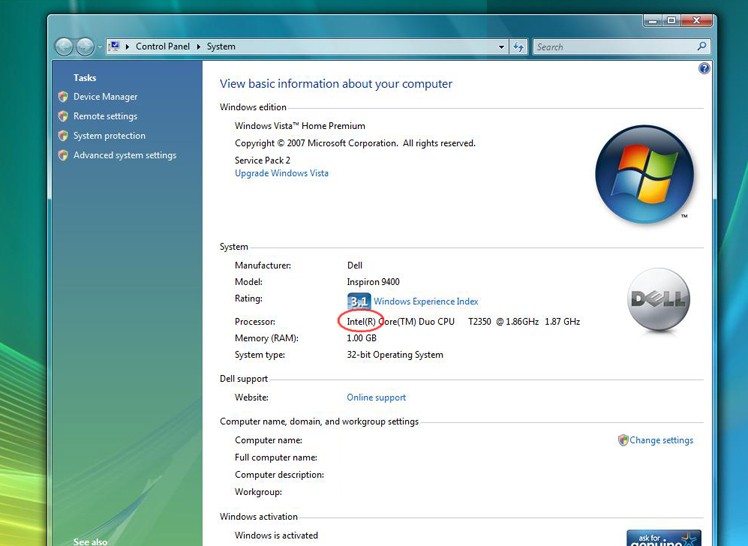Click the 3.1 rating score badge
The height and width of the screenshot is (546, 748).
[359, 301]
